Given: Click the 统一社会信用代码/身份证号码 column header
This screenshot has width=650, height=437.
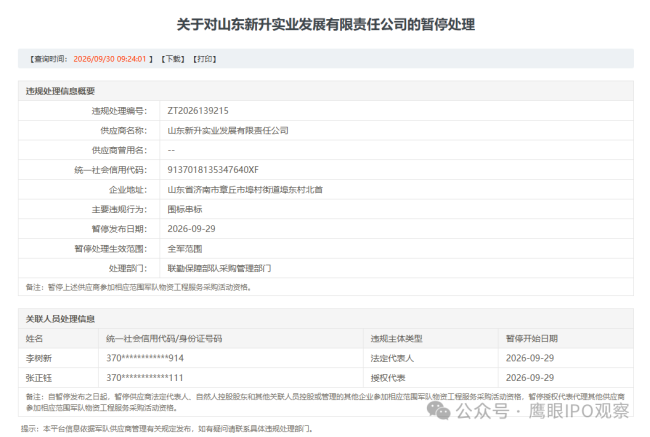Looking at the screenshot, I should click(164, 338).
